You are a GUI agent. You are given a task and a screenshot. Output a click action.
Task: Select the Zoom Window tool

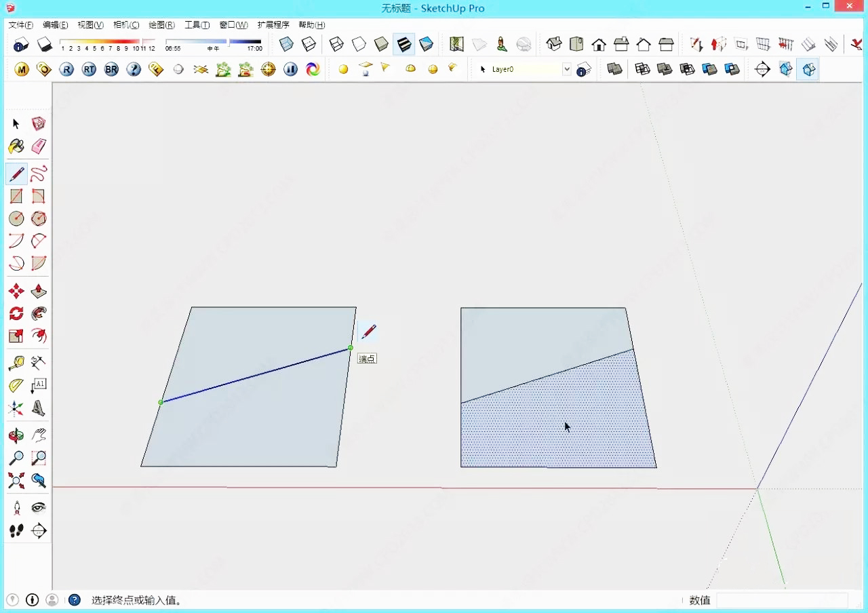(39, 458)
